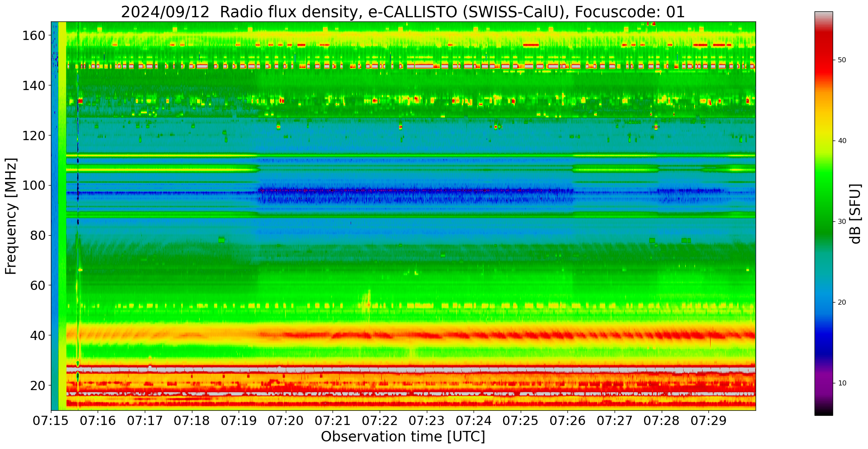Click the 07:29 time tick label
Image resolution: width=868 pixels, height=449 pixels.
708,421
